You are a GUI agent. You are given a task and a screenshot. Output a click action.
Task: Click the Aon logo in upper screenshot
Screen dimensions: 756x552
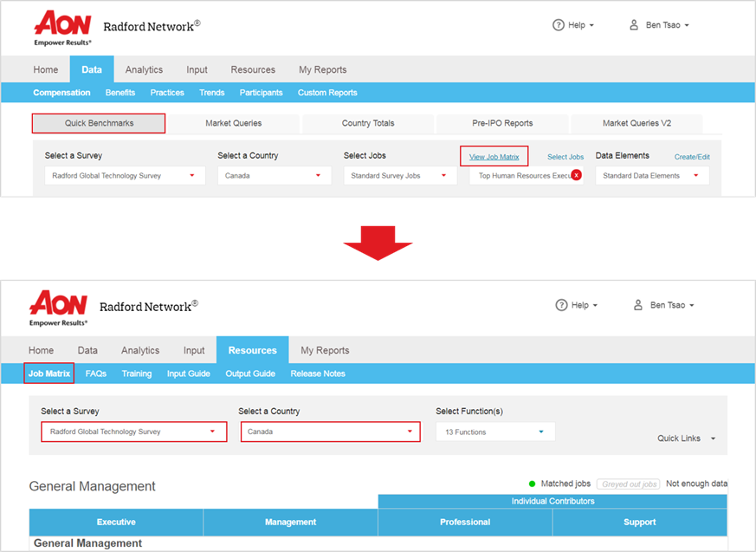62,28
